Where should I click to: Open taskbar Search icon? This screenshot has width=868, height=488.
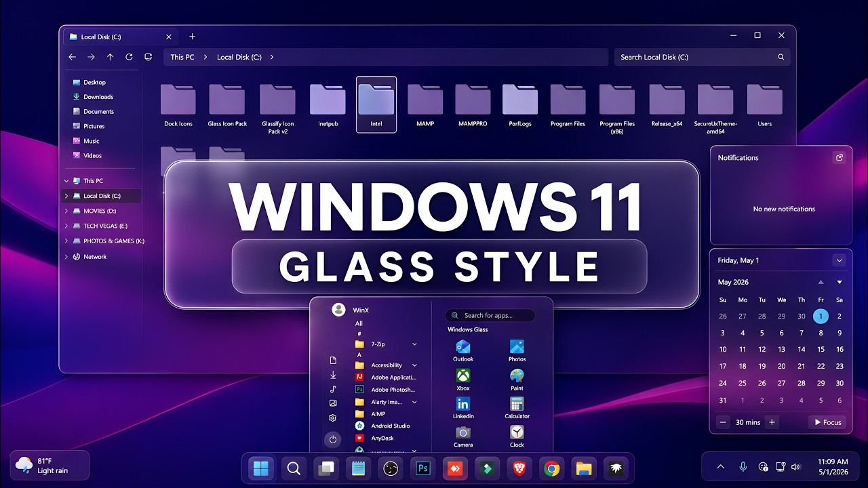point(294,468)
